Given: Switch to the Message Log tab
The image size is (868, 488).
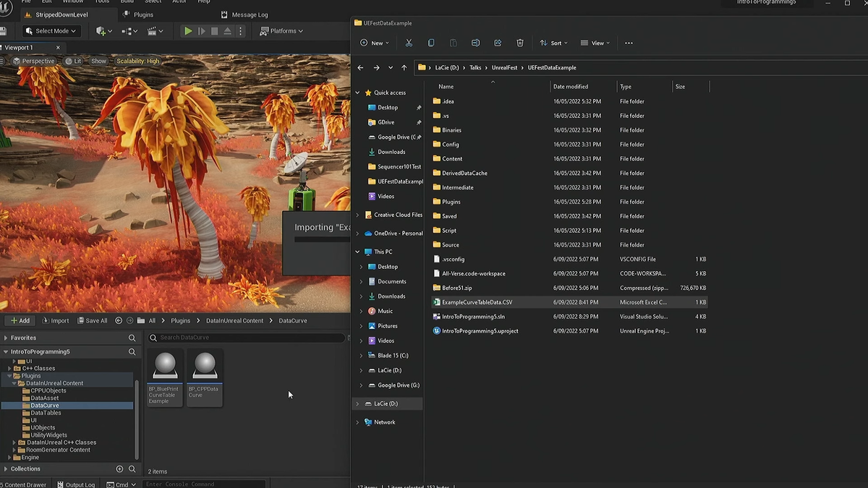Looking at the screenshot, I should (244, 14).
